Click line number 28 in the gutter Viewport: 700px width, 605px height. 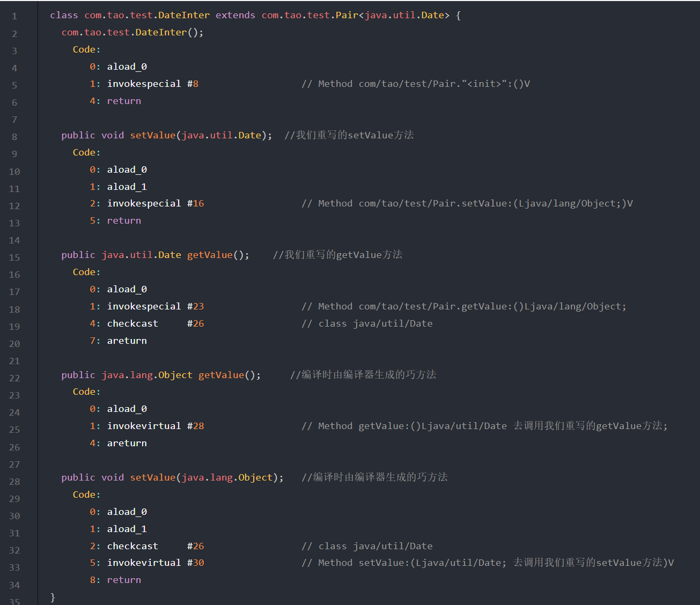coord(14,482)
